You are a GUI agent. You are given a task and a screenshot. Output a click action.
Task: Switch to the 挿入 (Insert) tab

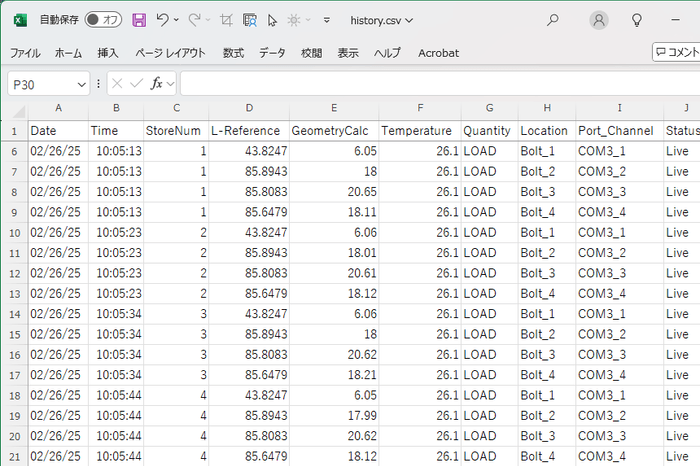108,53
